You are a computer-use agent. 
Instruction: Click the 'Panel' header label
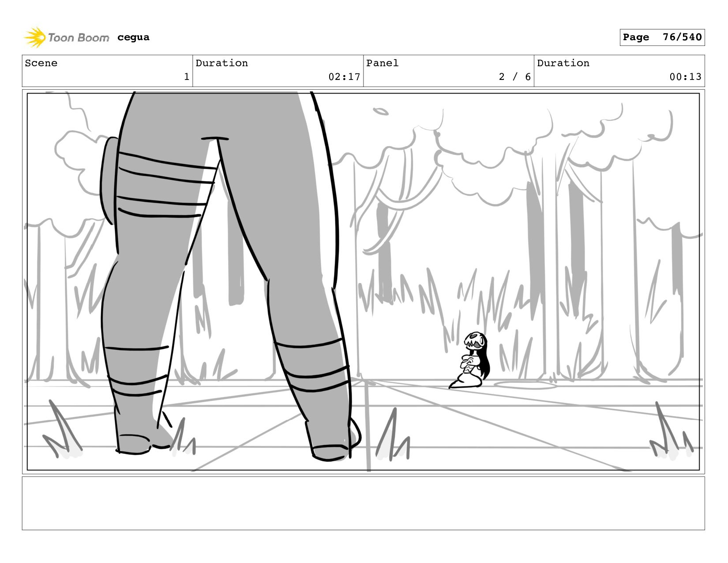coord(382,63)
